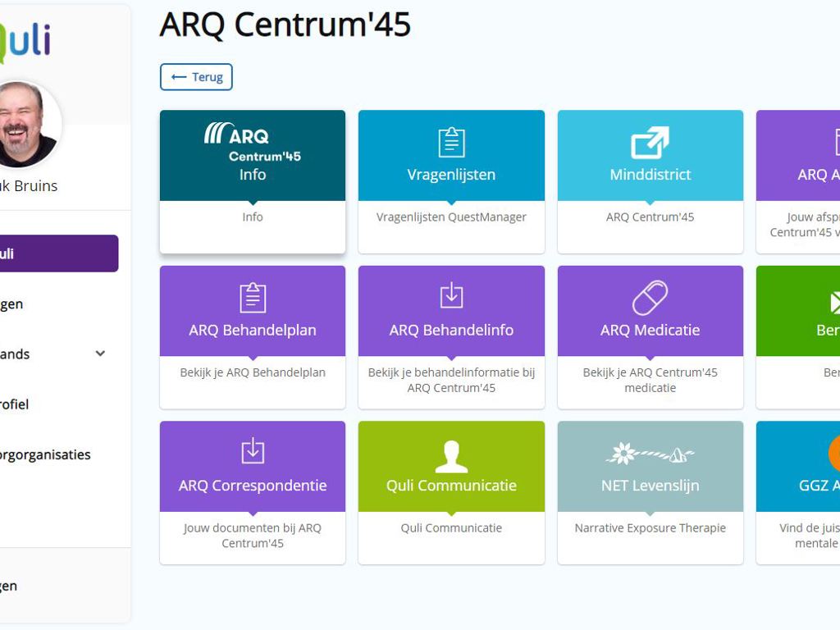Expand the sidebar chevron dropdown
The width and height of the screenshot is (840, 630).
100,354
